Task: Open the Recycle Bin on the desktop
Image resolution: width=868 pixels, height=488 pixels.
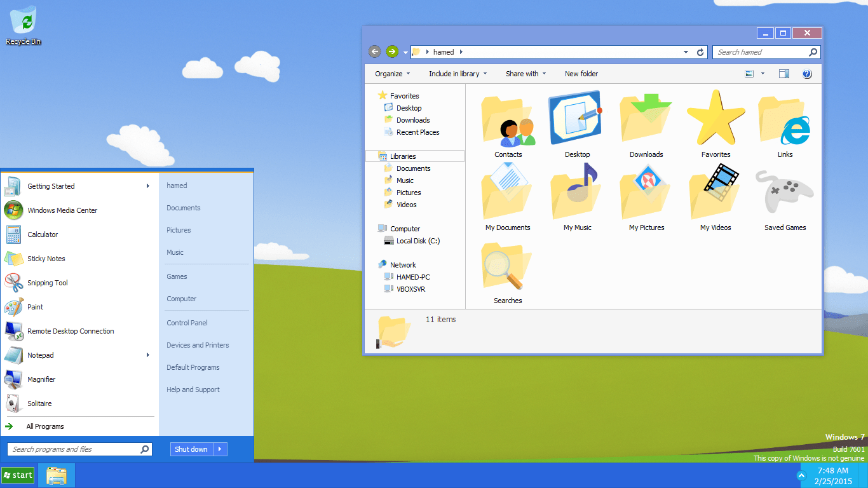Action: tap(24, 25)
